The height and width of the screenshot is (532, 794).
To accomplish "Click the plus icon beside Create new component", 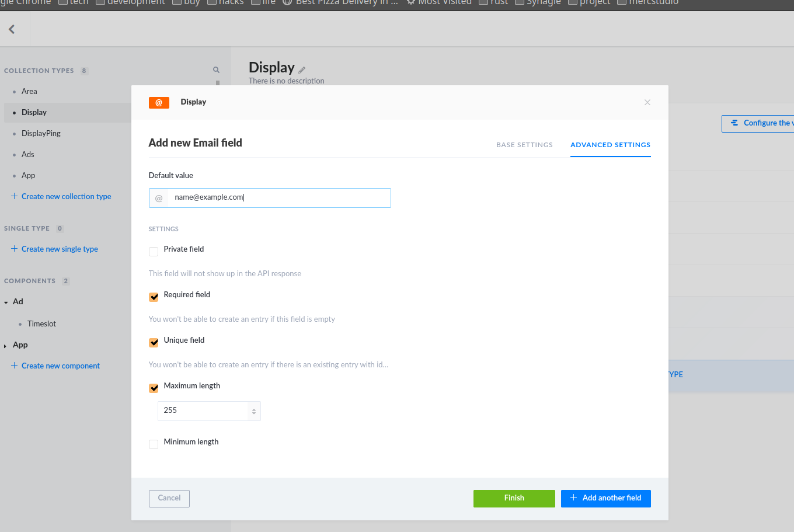I will (x=14, y=366).
